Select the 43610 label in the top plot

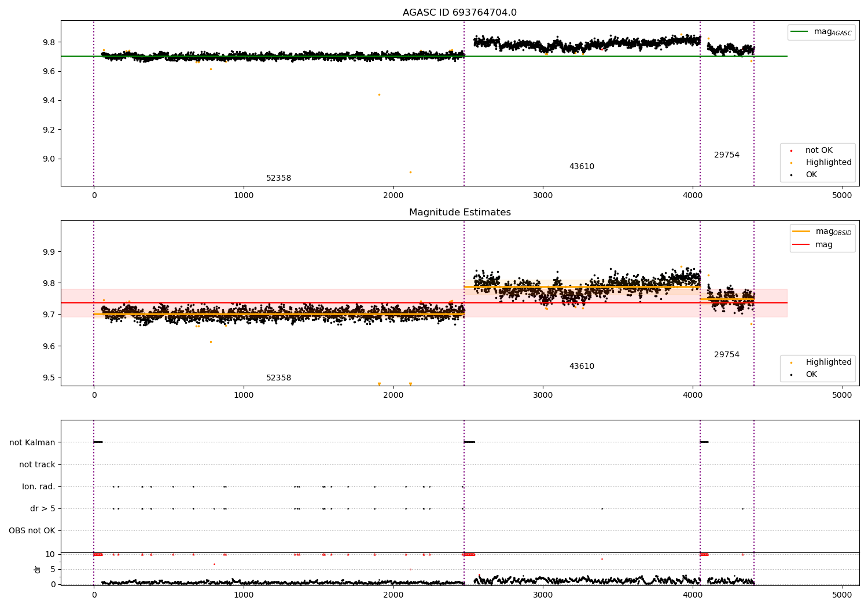click(582, 167)
